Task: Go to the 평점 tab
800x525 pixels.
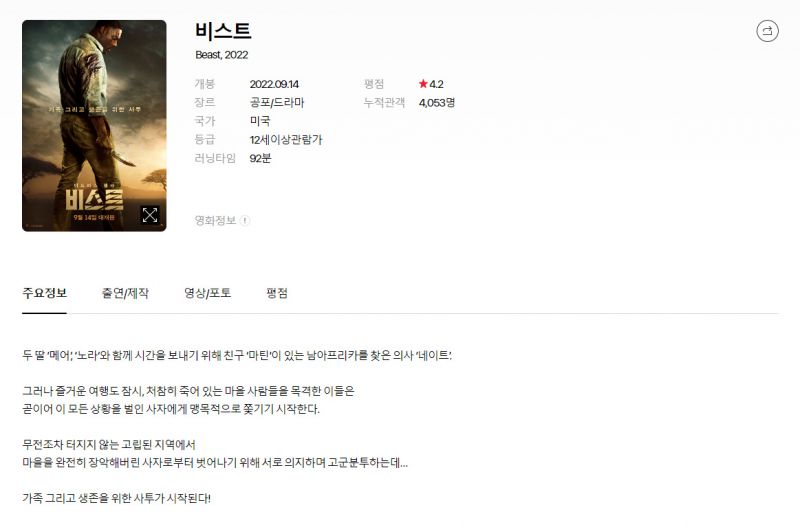Action: (x=277, y=293)
